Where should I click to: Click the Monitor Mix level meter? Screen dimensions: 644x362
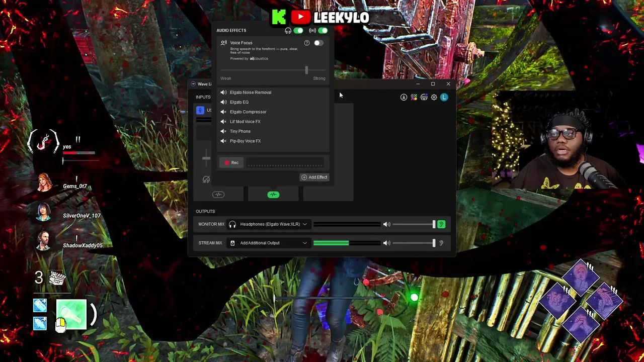point(347,224)
